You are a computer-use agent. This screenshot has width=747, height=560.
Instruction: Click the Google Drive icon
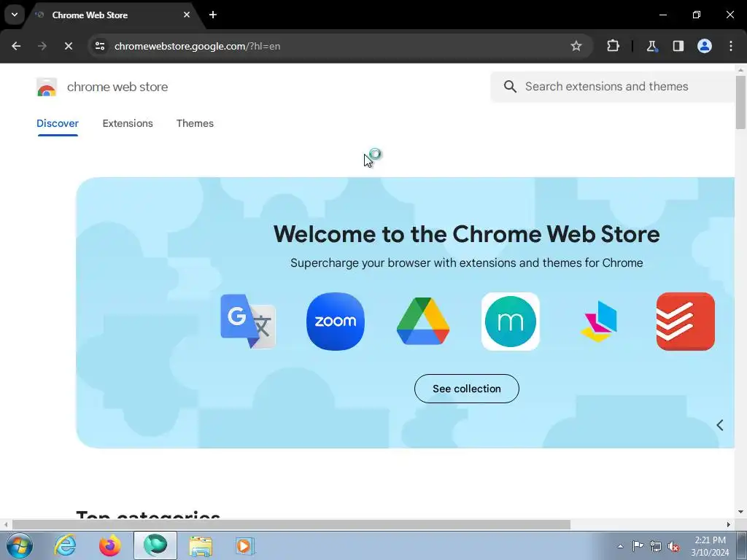point(423,322)
